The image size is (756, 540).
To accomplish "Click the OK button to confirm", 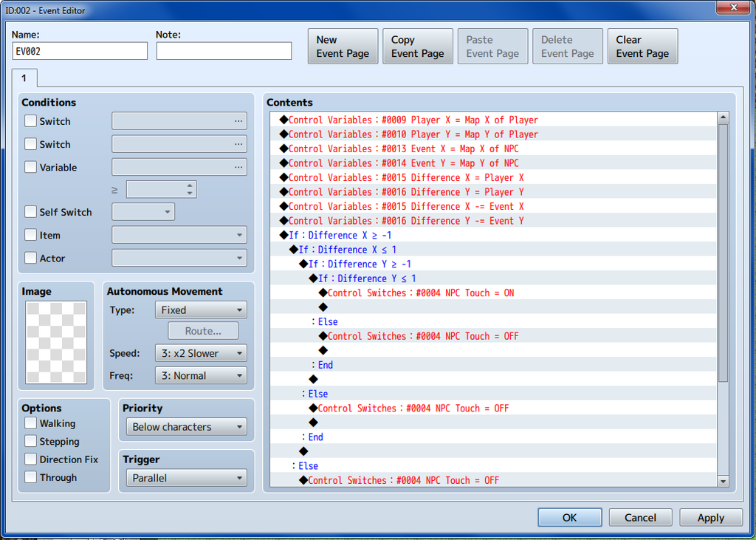I will (x=569, y=518).
